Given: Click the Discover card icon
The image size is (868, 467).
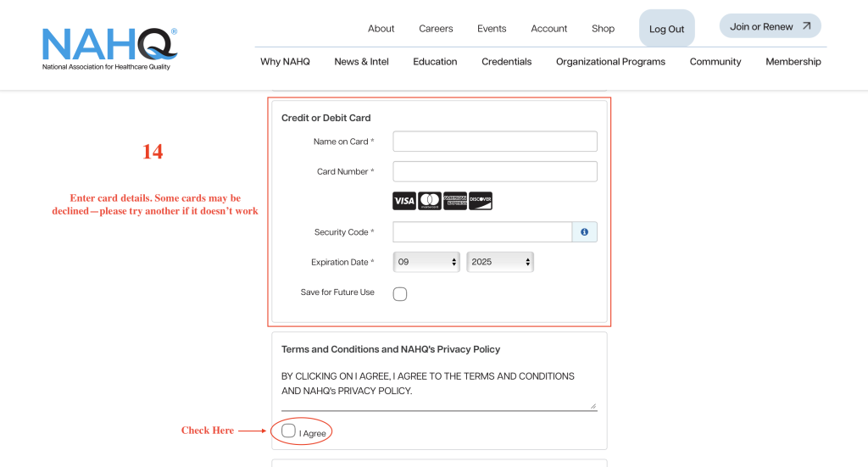Looking at the screenshot, I should pyautogui.click(x=481, y=201).
